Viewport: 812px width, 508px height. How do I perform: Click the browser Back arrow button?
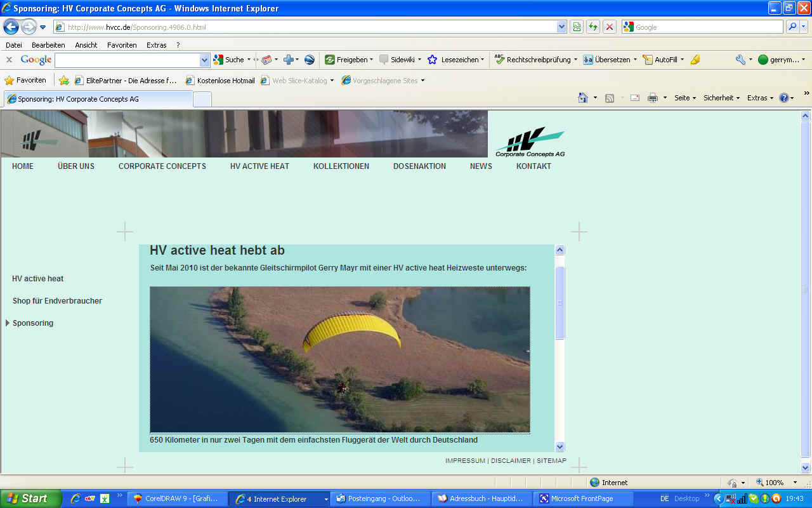11,27
